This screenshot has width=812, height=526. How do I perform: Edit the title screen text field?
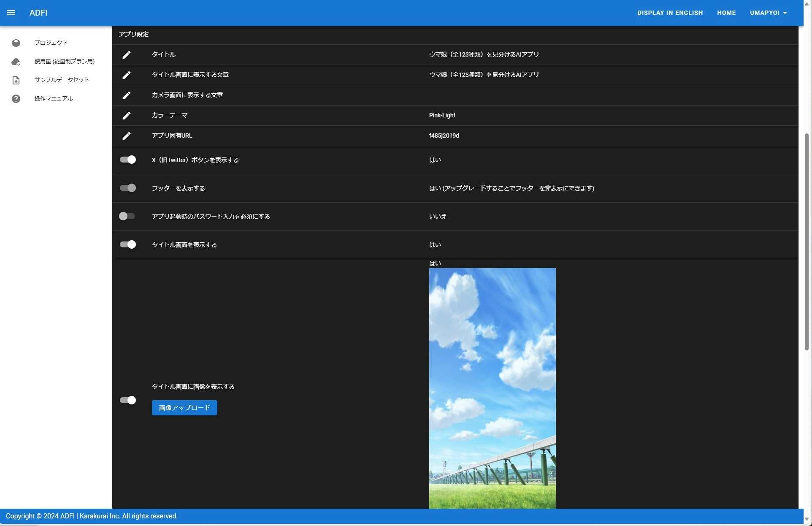click(127, 75)
